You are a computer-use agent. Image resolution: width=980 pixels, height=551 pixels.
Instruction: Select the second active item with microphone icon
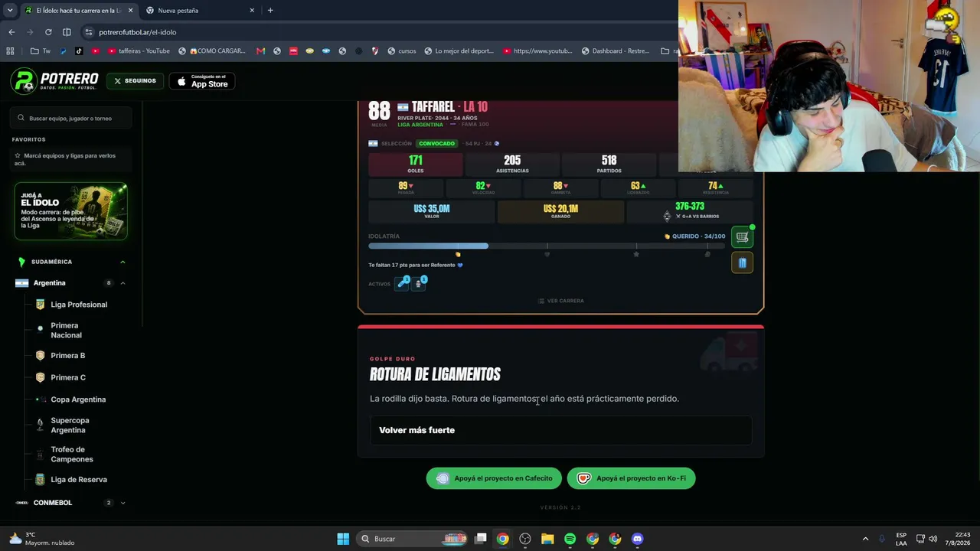pos(419,283)
